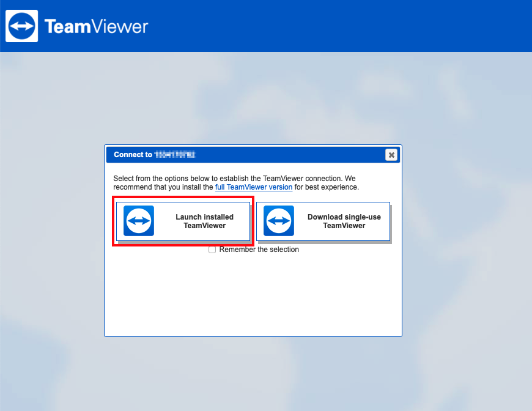This screenshot has height=411, width=532.
Task: Click the TeamViewer wordmark in the header
Action: click(x=97, y=26)
